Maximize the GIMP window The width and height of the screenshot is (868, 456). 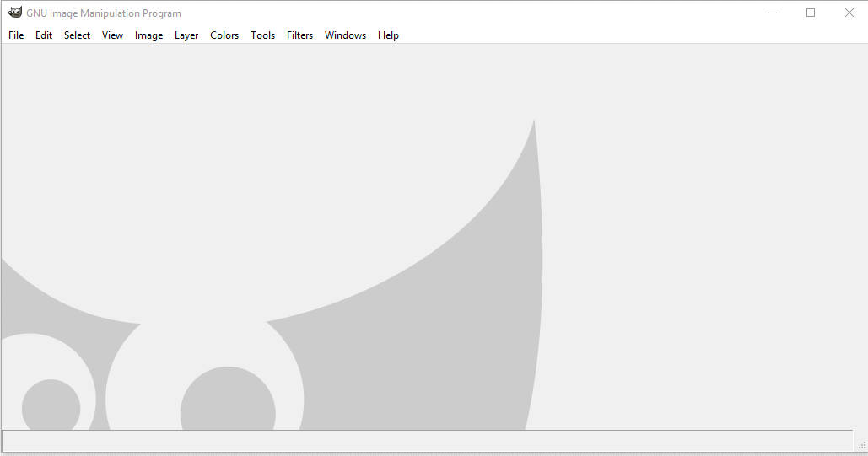811,13
